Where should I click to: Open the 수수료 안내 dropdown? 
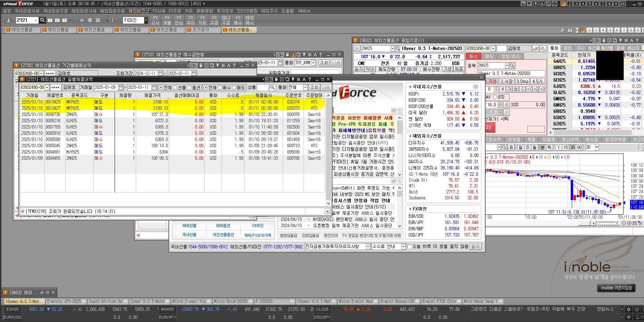403,247
